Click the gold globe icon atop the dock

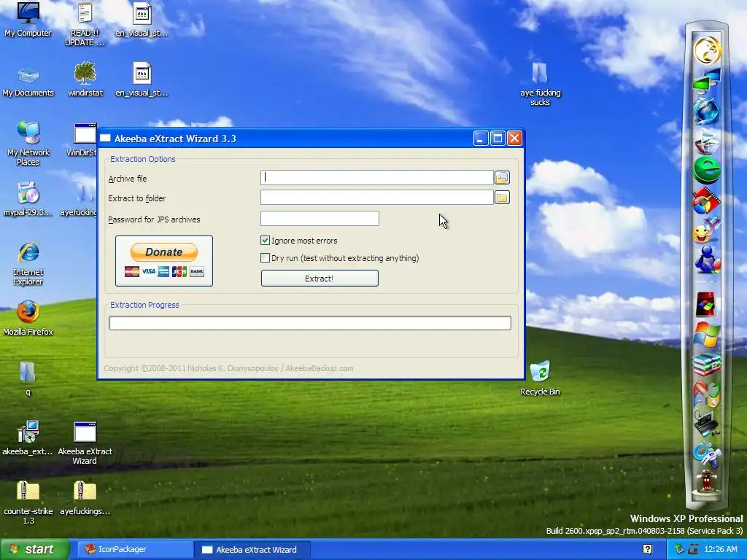pyautogui.click(x=707, y=50)
